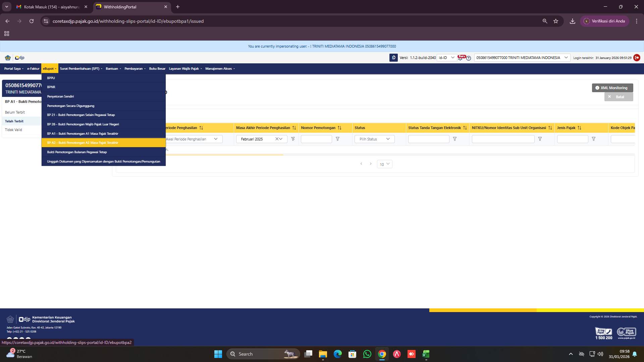This screenshot has width=644, height=362.
Task: Select Telah Terbit in the left sidebar
Action: pyautogui.click(x=14, y=121)
